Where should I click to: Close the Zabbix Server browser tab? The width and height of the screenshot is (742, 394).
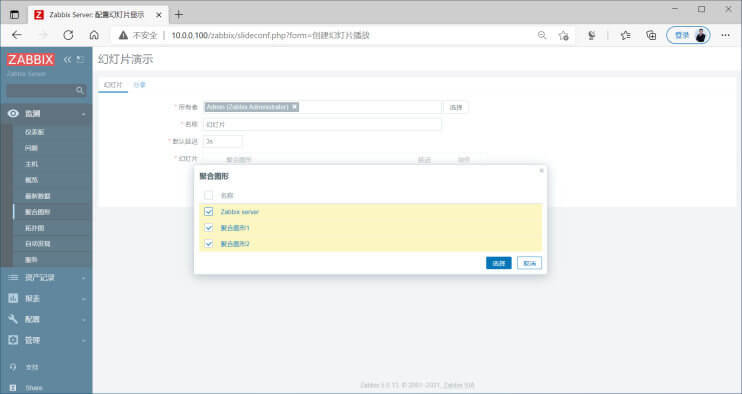[x=159, y=15]
